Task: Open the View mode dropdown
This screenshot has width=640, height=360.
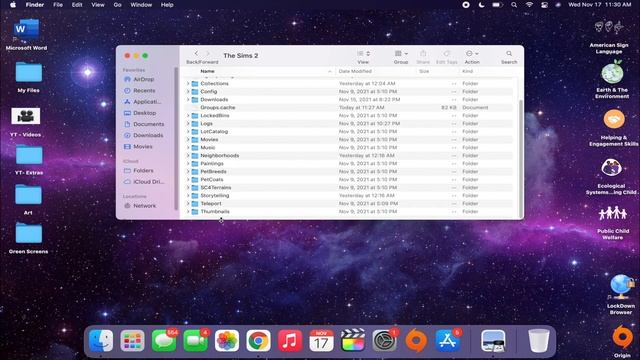Action: [363, 53]
